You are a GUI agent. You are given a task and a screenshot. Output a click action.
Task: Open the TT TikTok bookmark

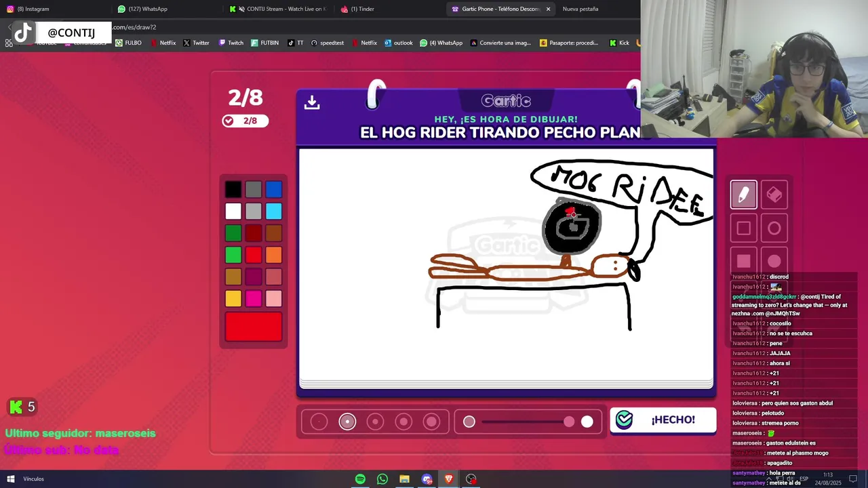(x=296, y=43)
